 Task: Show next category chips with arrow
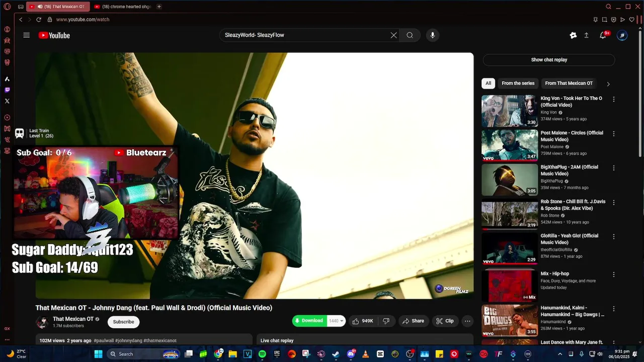(x=608, y=84)
